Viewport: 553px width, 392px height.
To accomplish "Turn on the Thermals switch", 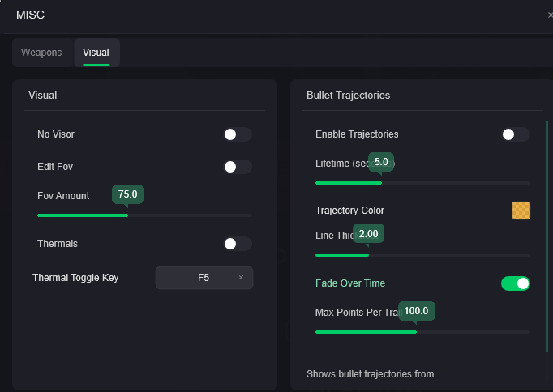I will 238,244.
